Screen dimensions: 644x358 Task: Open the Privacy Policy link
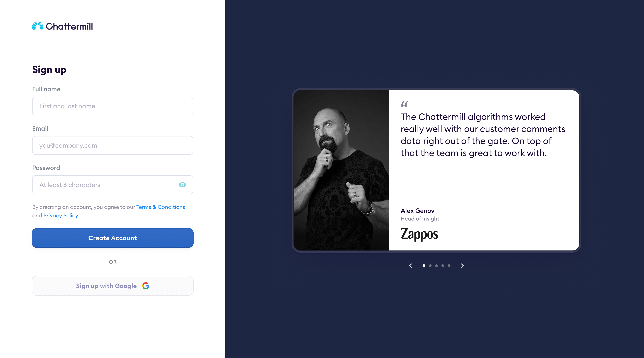(60, 215)
